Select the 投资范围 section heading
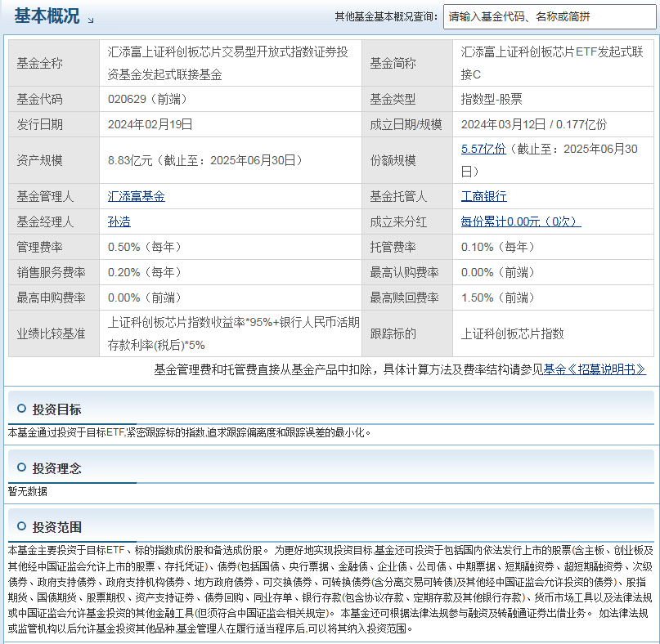660x644 pixels. [x=56, y=527]
